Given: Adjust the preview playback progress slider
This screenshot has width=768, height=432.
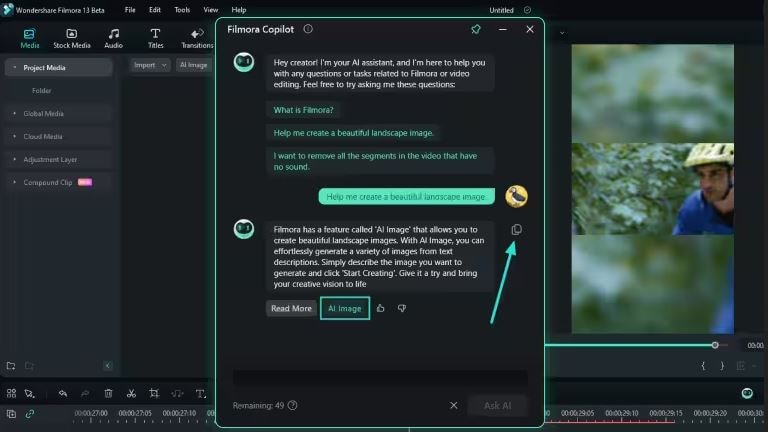Looking at the screenshot, I should (x=715, y=345).
